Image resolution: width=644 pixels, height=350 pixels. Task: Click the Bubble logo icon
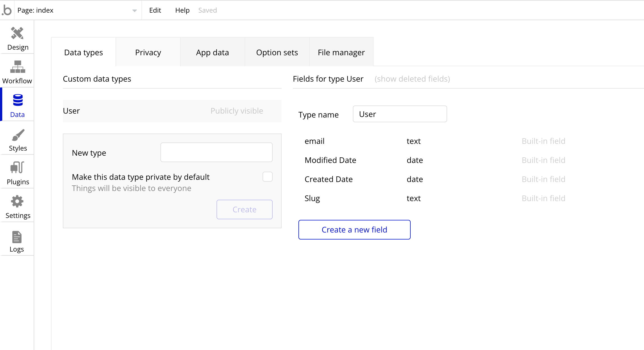click(7, 10)
